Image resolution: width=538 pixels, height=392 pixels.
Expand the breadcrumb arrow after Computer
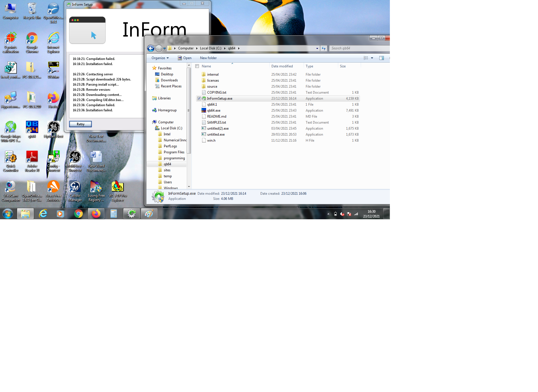point(197,48)
